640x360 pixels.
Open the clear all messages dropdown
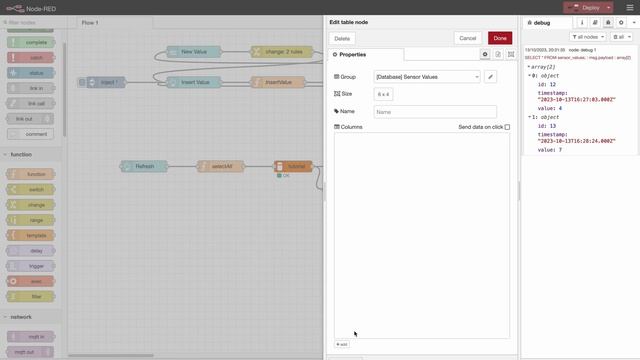[x=622, y=37]
